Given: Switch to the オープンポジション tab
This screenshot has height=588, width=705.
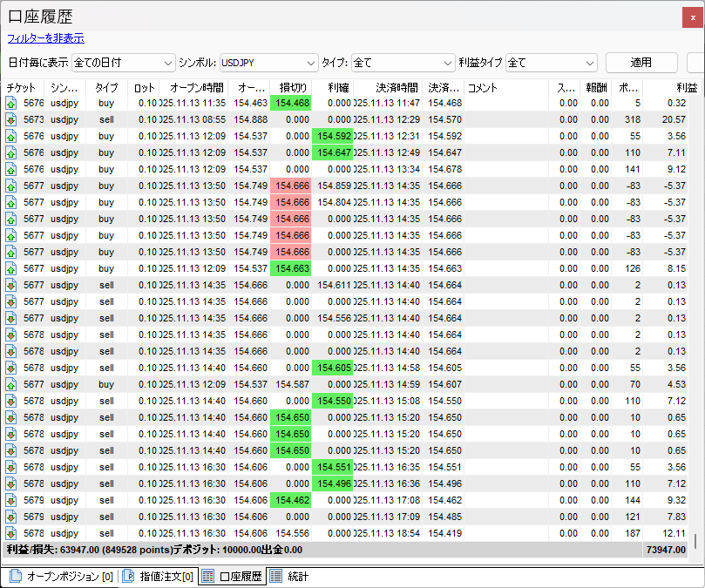Looking at the screenshot, I should click(61, 577).
